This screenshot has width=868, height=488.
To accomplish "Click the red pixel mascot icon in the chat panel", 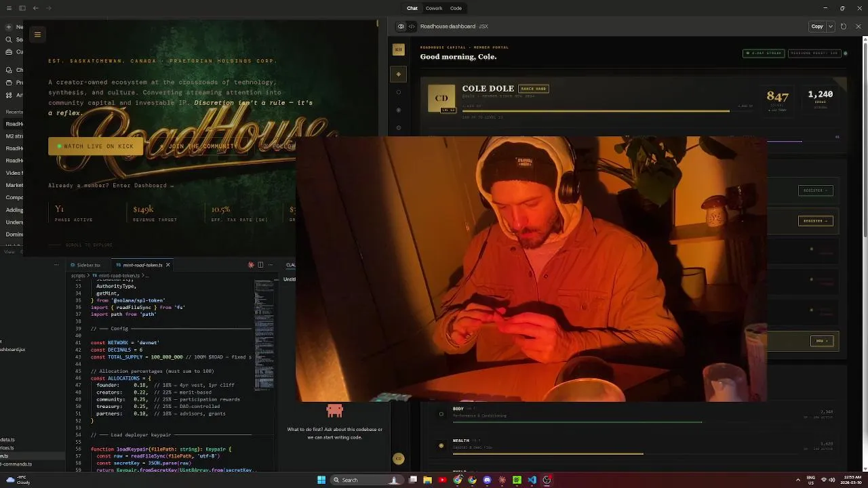I will 334,411.
